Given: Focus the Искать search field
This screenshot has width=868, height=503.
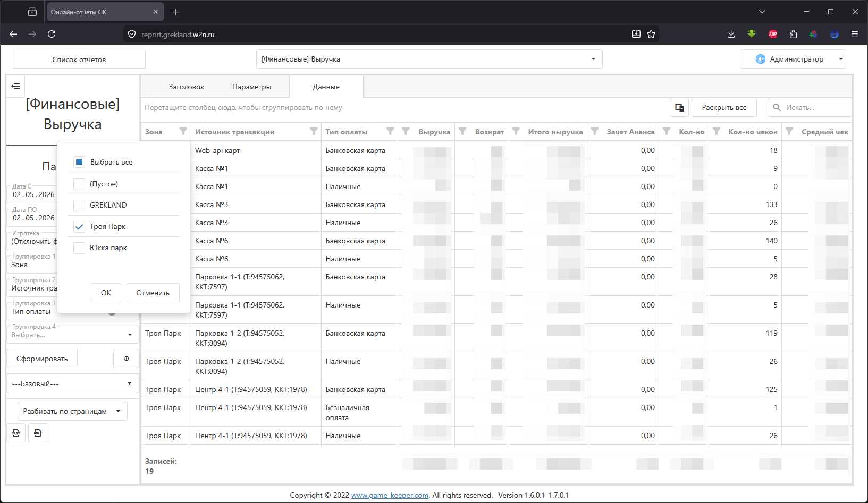Looking at the screenshot, I should (816, 107).
